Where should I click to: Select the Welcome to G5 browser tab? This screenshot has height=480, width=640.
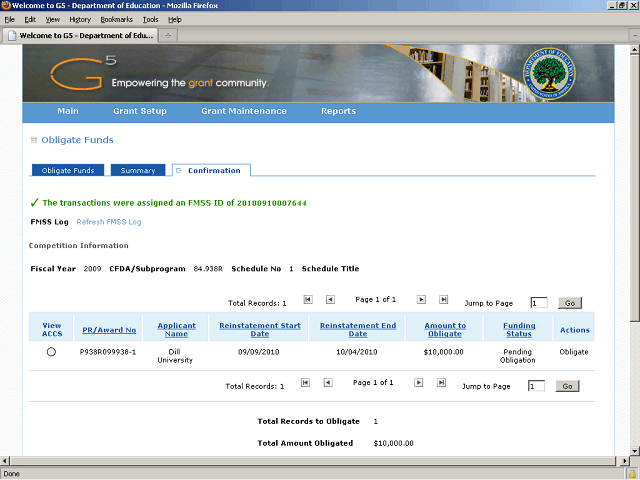80,36
